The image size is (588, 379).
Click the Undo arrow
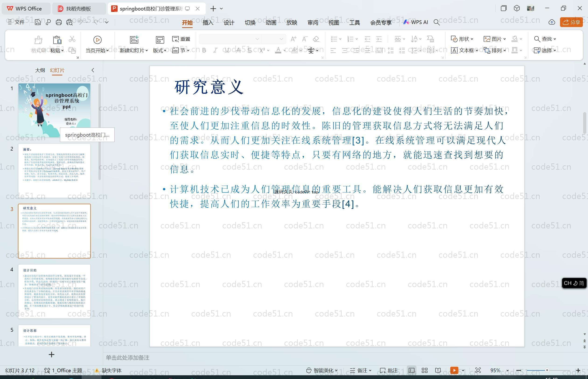pyautogui.click(x=80, y=22)
